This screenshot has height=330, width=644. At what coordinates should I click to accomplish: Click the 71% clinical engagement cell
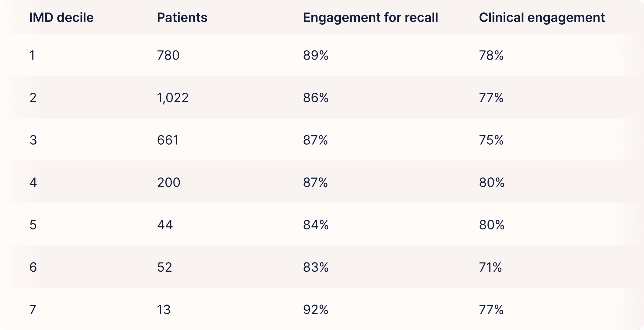[490, 267]
